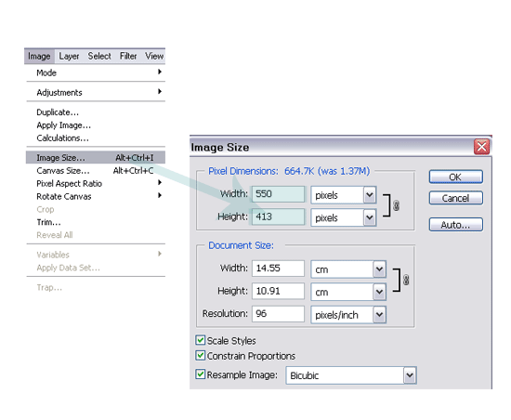Viewport: 511px width, 420px height.
Task: Disable the Resample Image checkbox
Action: (201, 374)
